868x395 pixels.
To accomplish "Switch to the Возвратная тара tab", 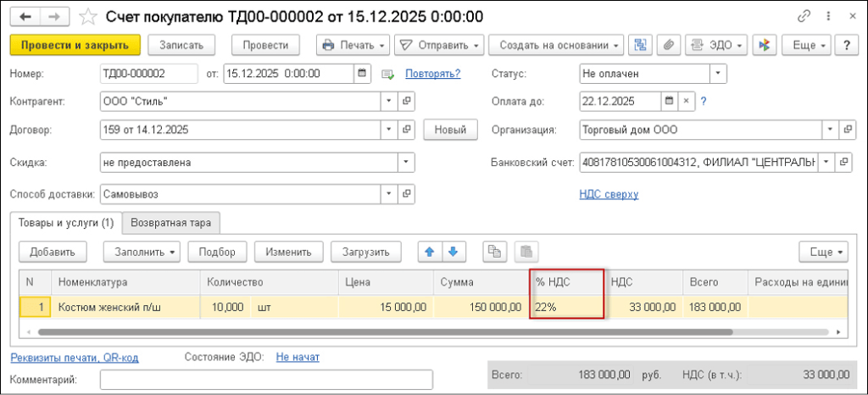I will 170,222.
